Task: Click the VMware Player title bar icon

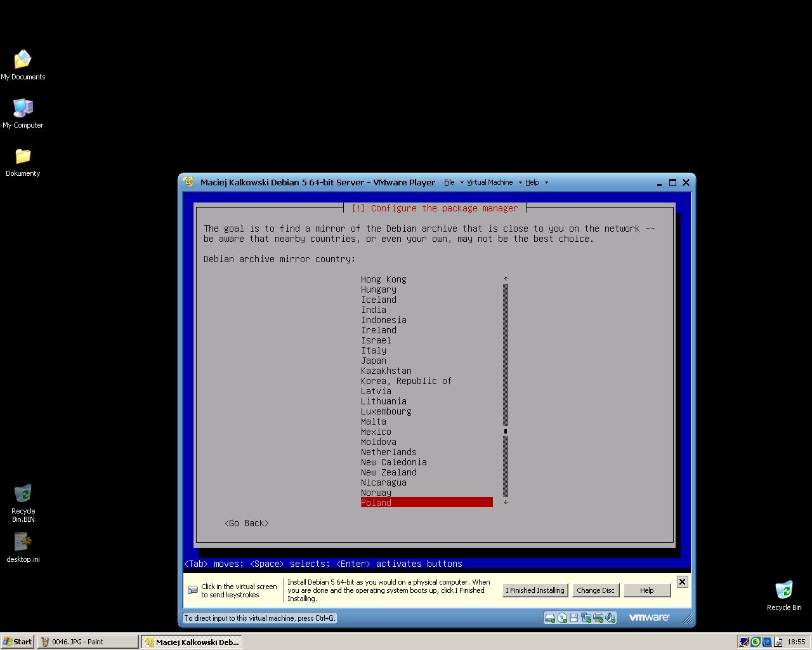Action: (x=188, y=182)
